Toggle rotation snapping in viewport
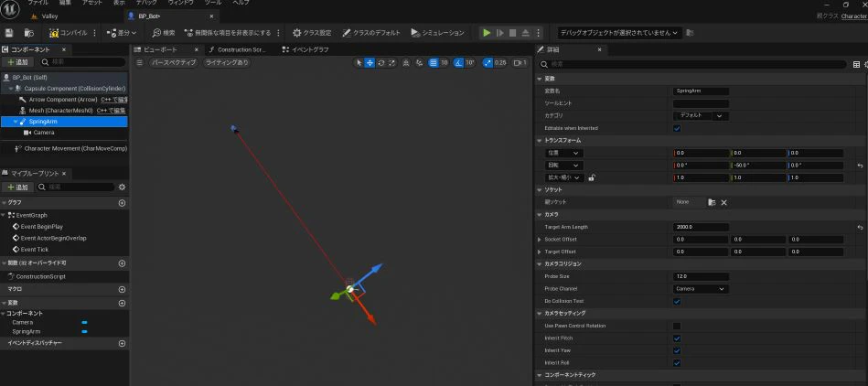Image resolution: width=868 pixels, height=386 pixels. [x=458, y=62]
